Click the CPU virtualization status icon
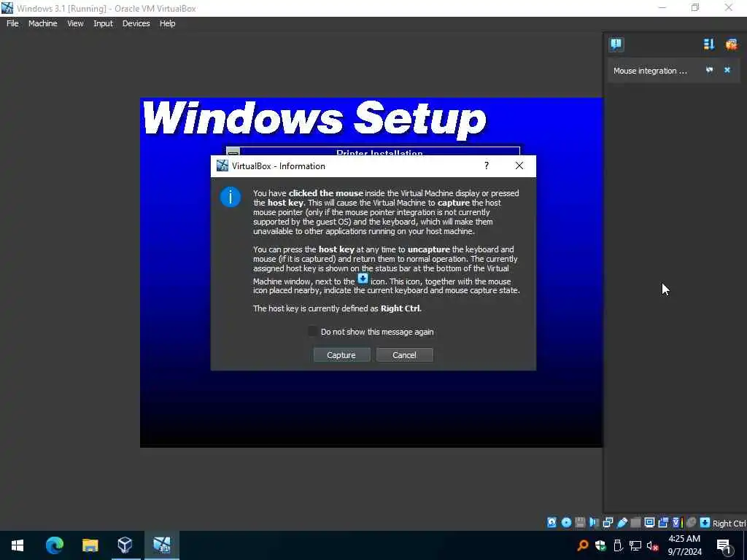Image resolution: width=747 pixels, height=560 pixels. (x=678, y=522)
